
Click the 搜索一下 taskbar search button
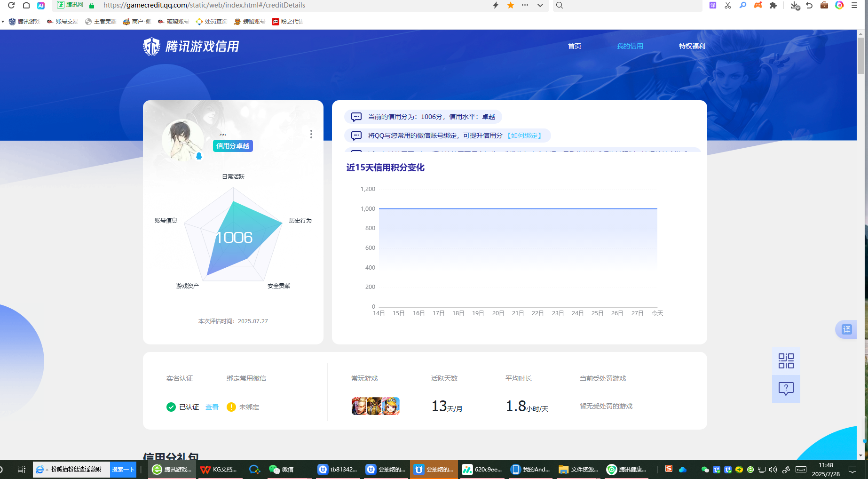point(123,470)
